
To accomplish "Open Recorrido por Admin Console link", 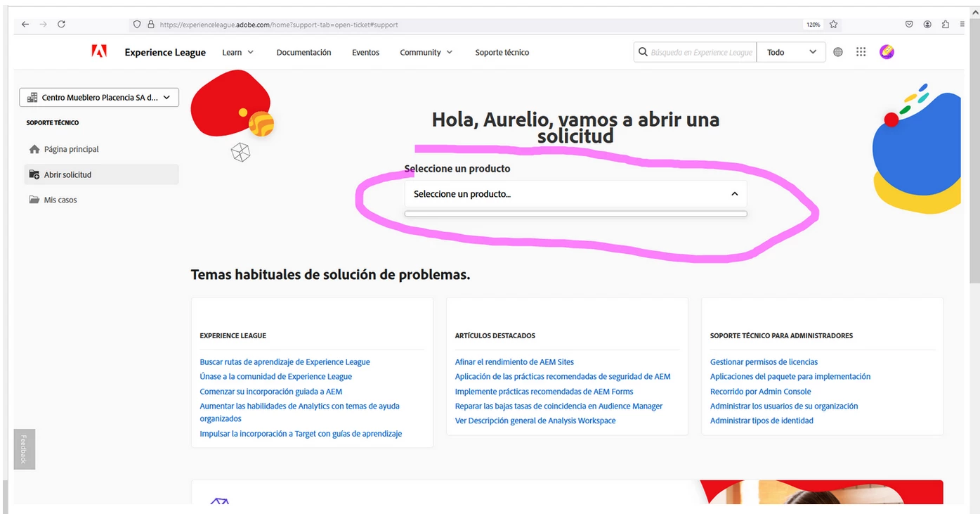I will coord(760,392).
